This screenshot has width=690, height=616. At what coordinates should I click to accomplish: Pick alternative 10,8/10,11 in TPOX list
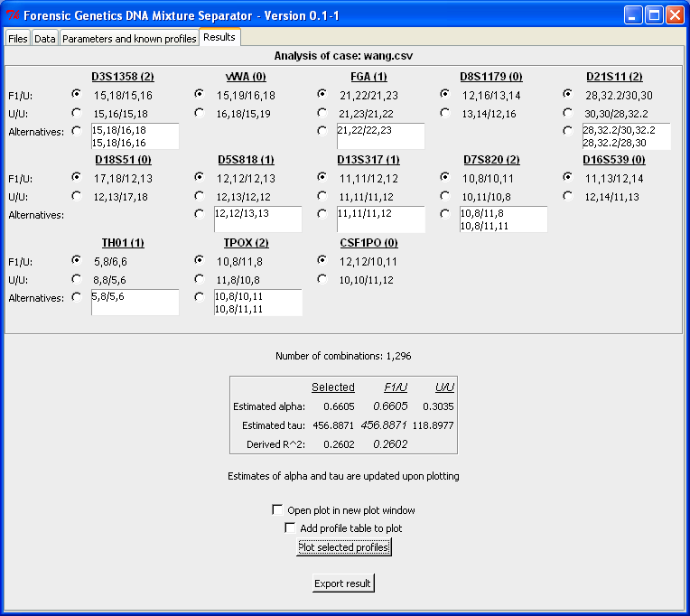tap(238, 296)
